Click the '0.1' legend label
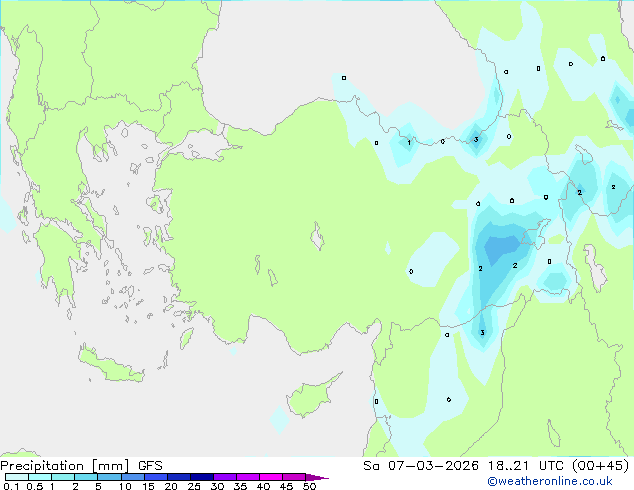The height and width of the screenshot is (490, 634). (11, 486)
